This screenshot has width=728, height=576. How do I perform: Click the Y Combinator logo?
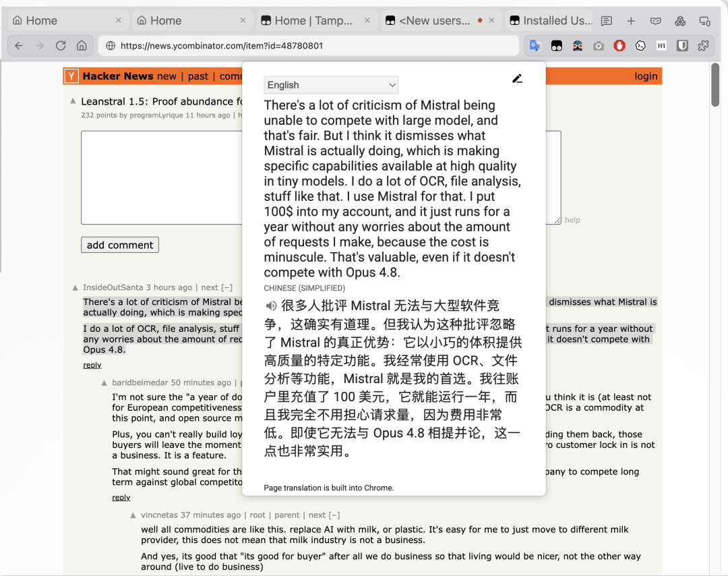(x=71, y=76)
